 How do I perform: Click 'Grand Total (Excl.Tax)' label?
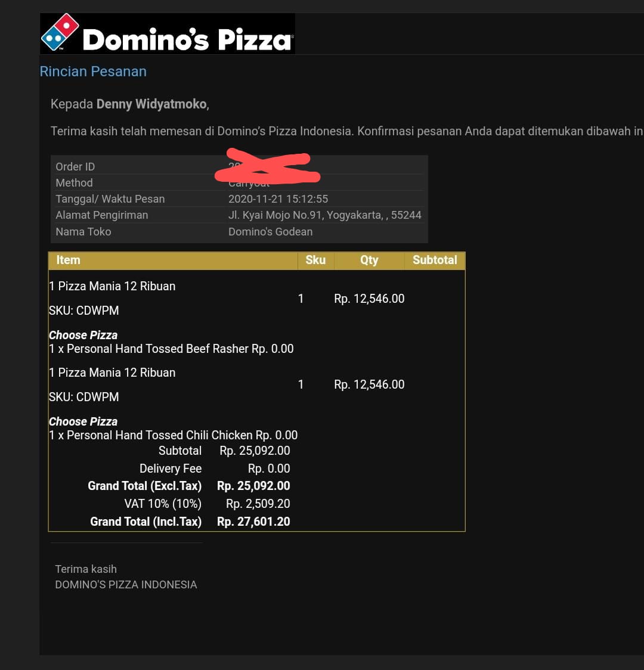(x=144, y=486)
